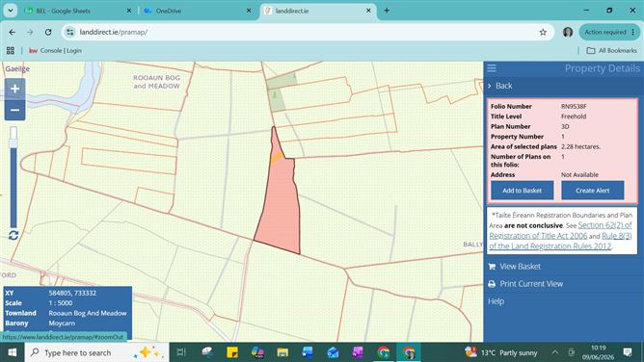Open a new browser tab
The width and height of the screenshot is (644, 362).
coord(387,11)
